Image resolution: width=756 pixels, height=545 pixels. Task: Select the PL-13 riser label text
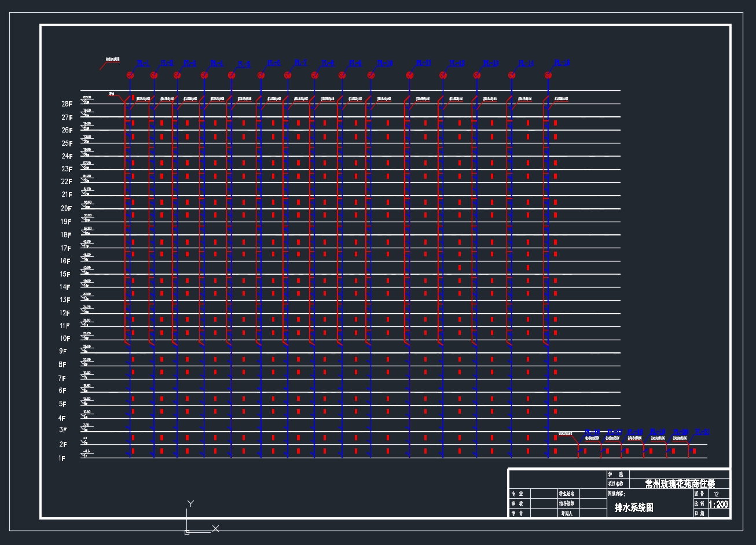pos(491,64)
